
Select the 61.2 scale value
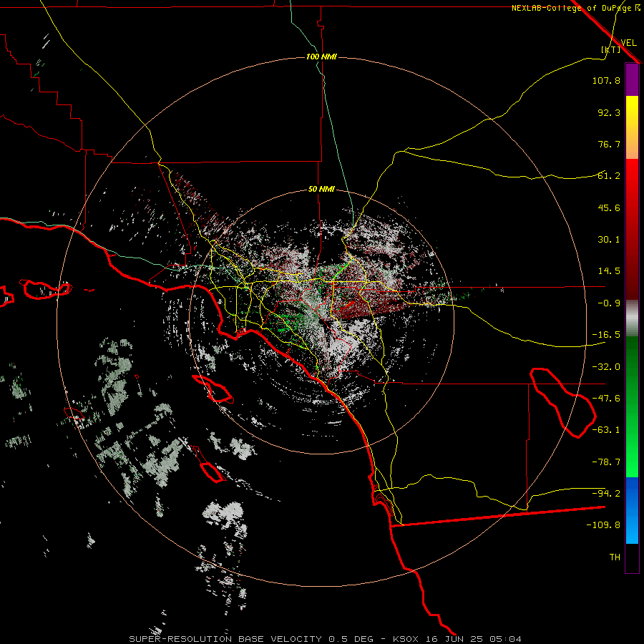609,176
